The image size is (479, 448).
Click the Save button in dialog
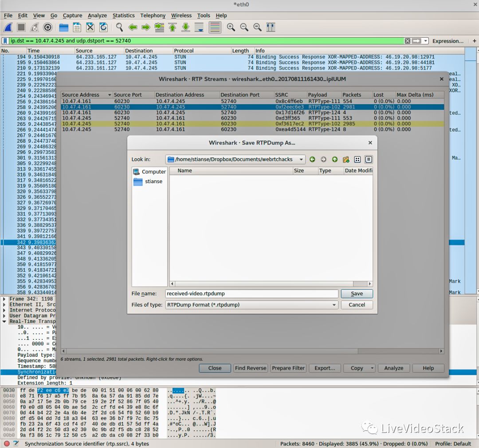tap(357, 294)
